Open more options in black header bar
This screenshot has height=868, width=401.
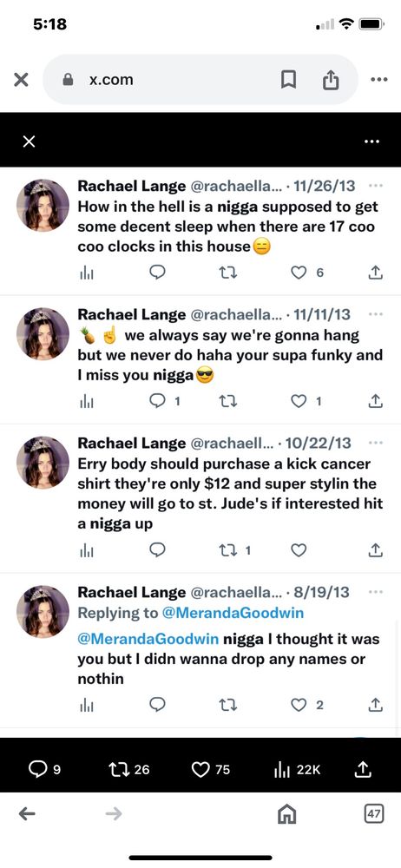pyautogui.click(x=372, y=141)
